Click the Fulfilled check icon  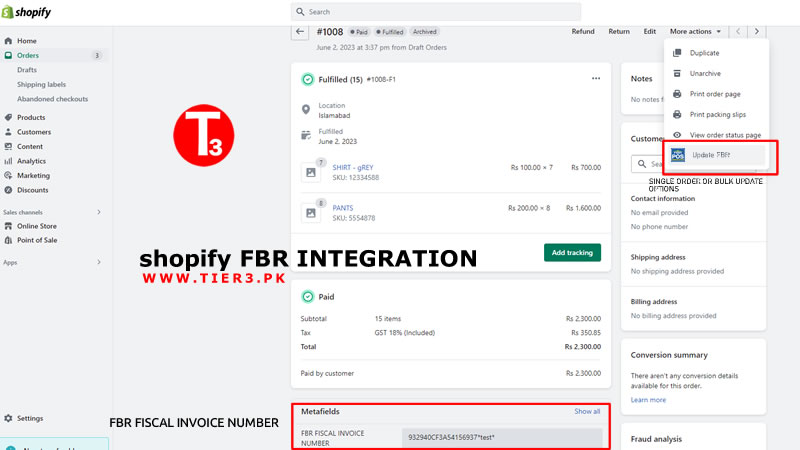pos(308,80)
